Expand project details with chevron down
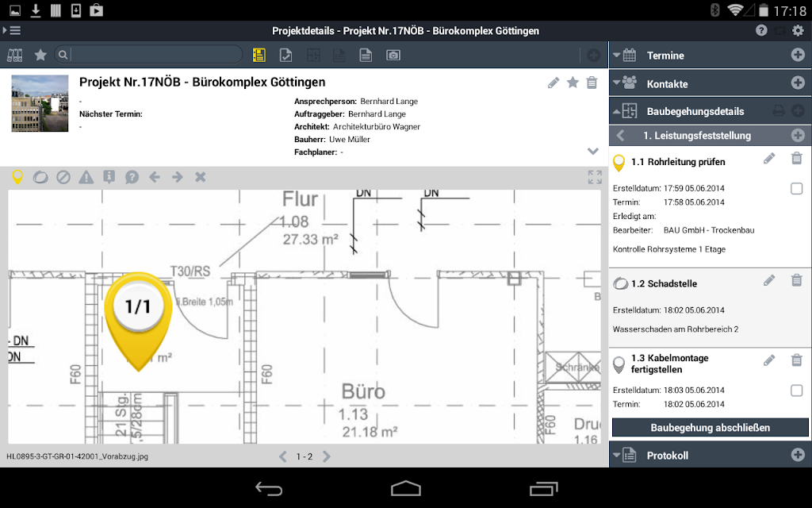Image resolution: width=812 pixels, height=508 pixels. click(593, 152)
